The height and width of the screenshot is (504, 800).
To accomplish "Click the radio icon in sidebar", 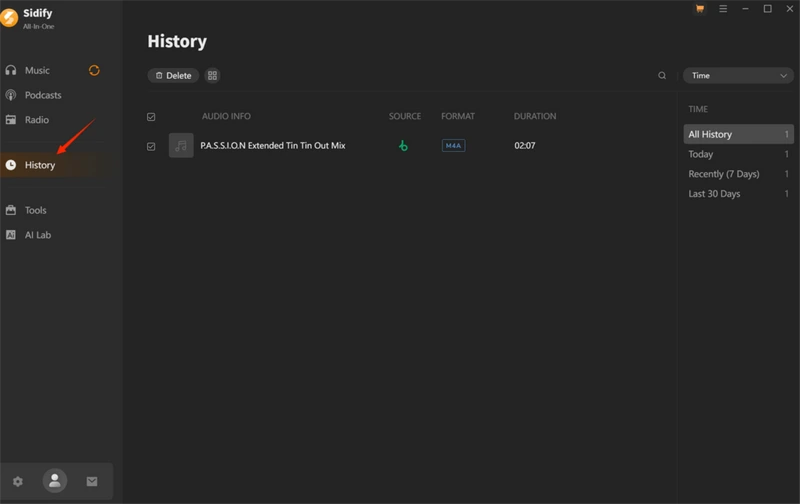I will (x=11, y=120).
